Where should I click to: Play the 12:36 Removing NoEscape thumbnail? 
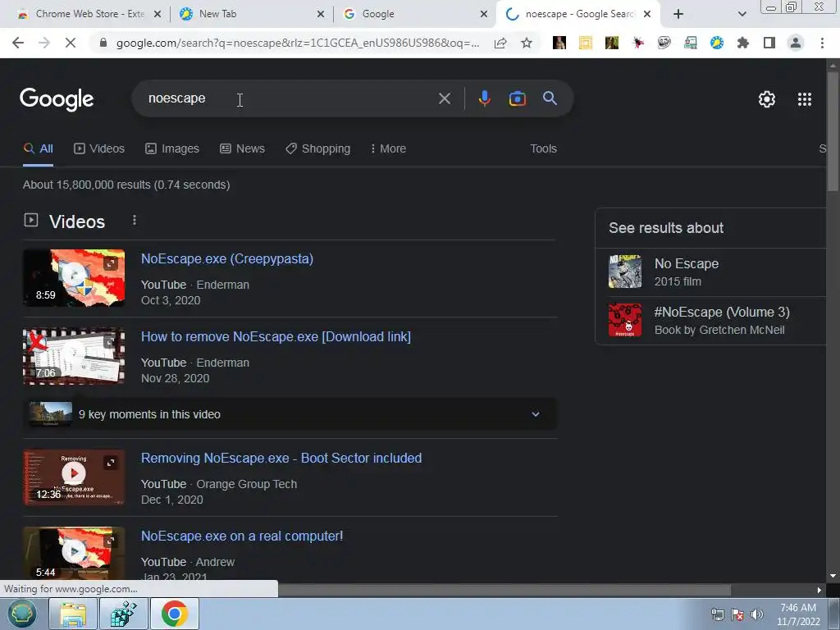74,477
